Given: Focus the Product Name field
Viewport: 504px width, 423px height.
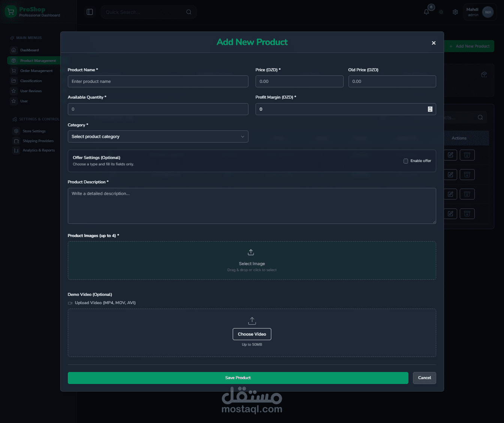Looking at the screenshot, I should tap(158, 81).
